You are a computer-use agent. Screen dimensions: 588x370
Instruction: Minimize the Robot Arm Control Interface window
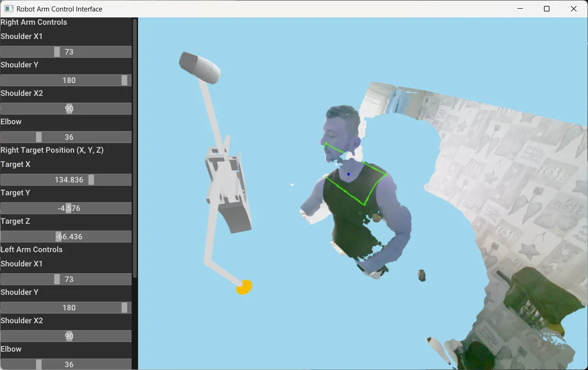click(x=520, y=9)
